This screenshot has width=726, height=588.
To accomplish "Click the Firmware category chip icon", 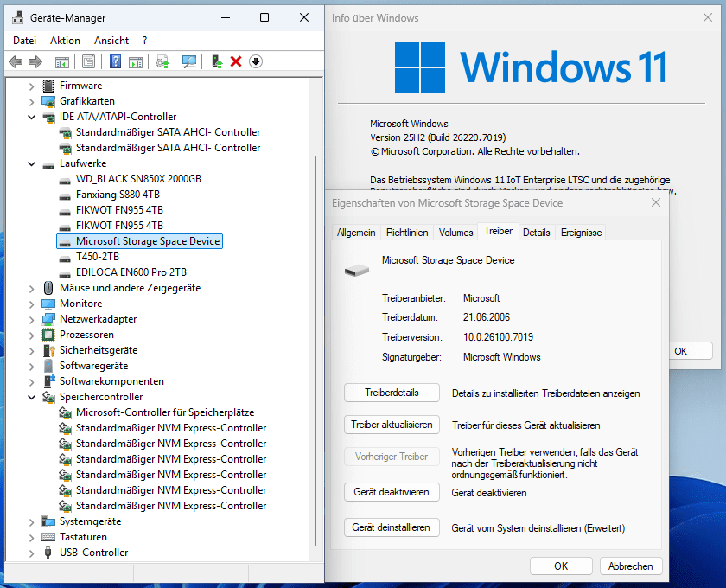I will (48, 86).
